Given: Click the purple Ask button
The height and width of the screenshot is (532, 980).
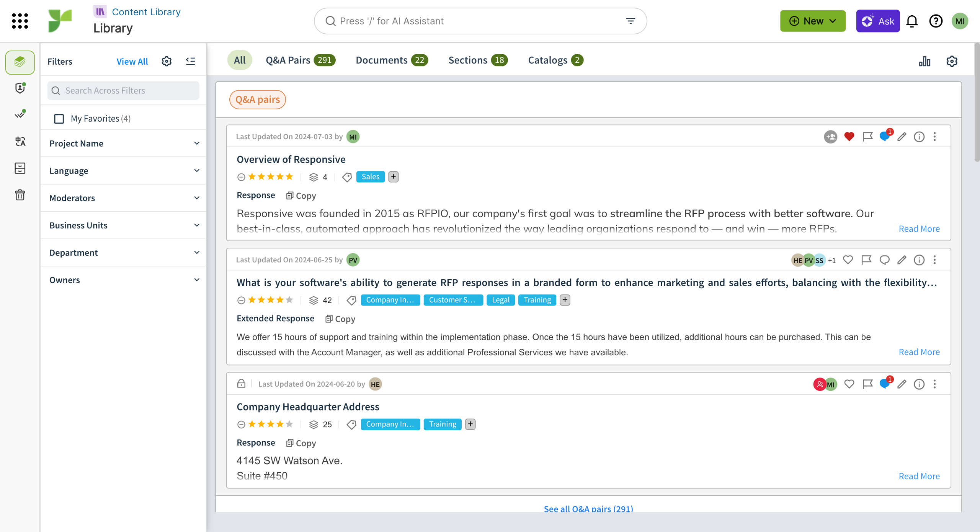Looking at the screenshot, I should click(x=877, y=21).
